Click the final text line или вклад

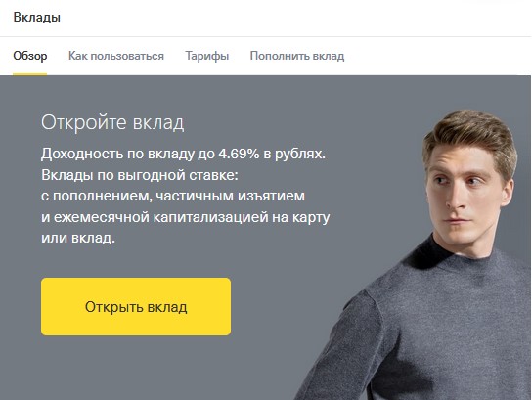point(78,238)
